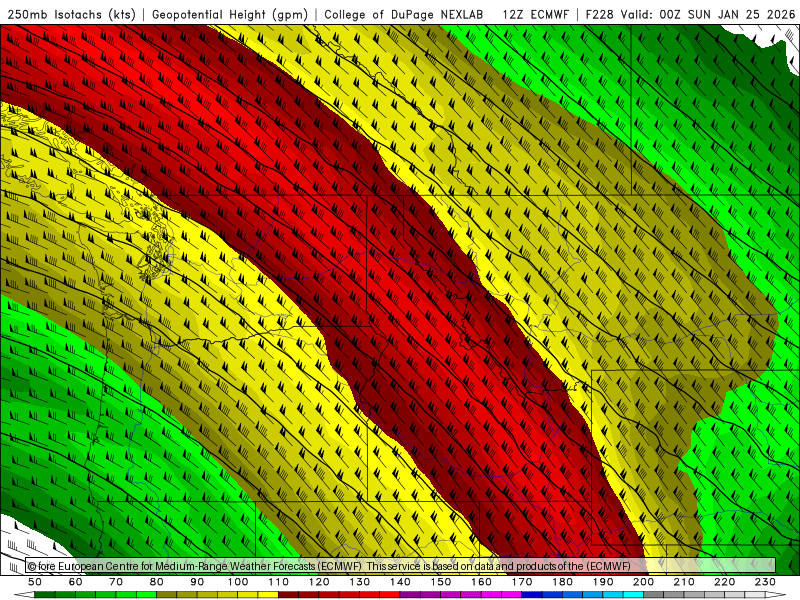Screen dimensions: 800x600
Task: Choose the 200 legend label
Action: [x=643, y=582]
